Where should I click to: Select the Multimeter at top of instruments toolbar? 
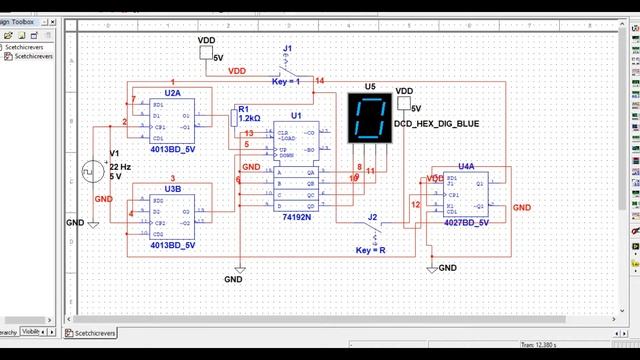636,29
